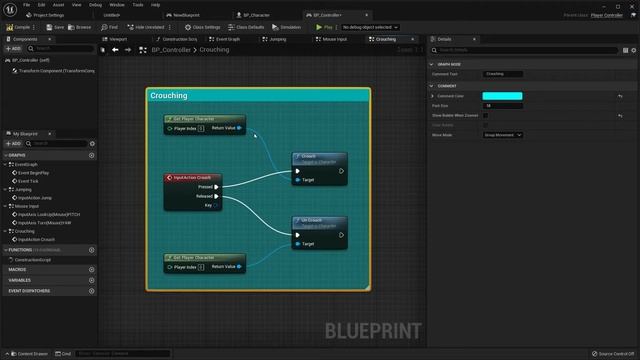Open the debug object selection dropdown
640x360 pixels.
pos(370,27)
